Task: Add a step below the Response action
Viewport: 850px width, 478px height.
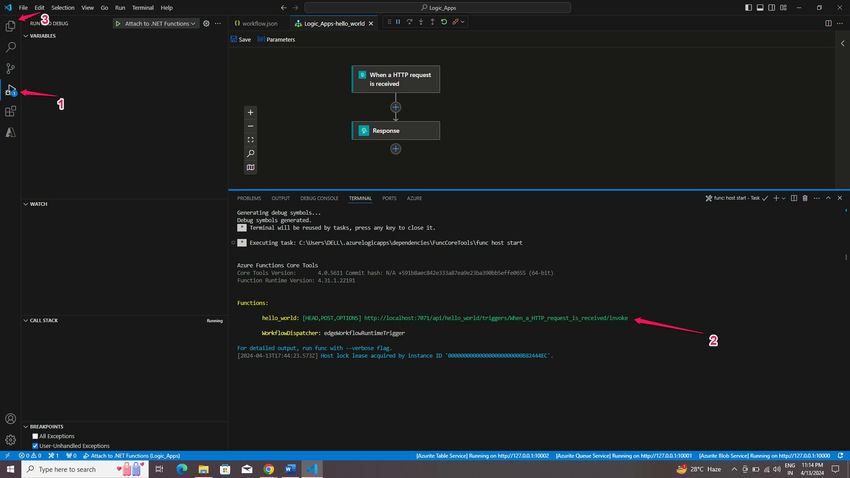Action: click(x=396, y=149)
